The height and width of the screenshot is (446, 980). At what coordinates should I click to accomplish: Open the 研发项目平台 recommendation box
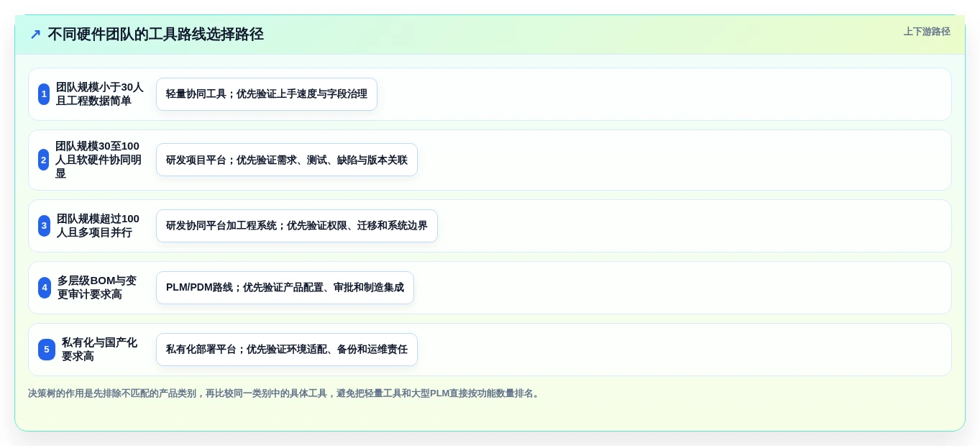pos(287,160)
